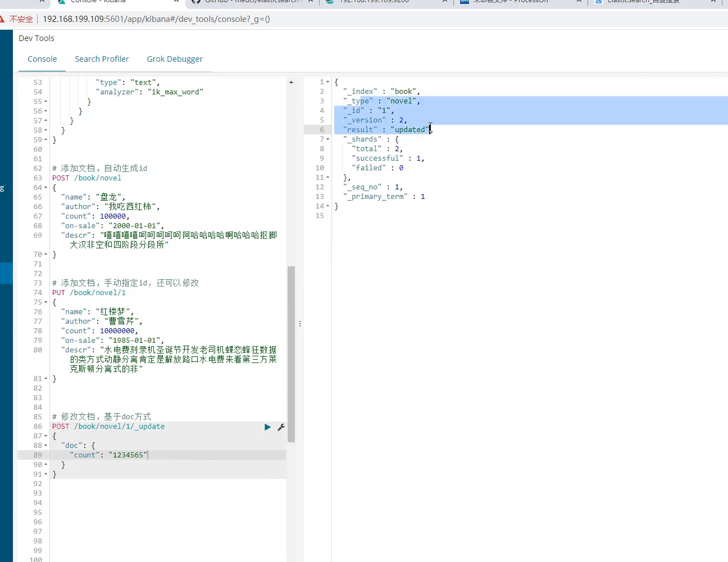Click the not-secure warning icon in address bar
The height and width of the screenshot is (562, 728).
point(2,19)
